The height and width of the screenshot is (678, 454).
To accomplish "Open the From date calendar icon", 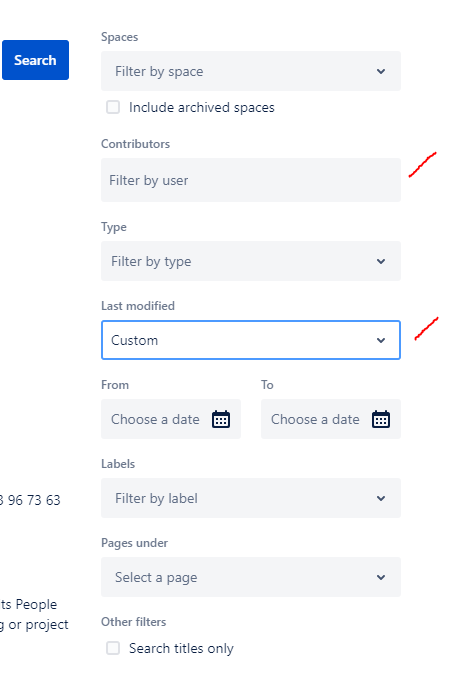I will (221, 419).
